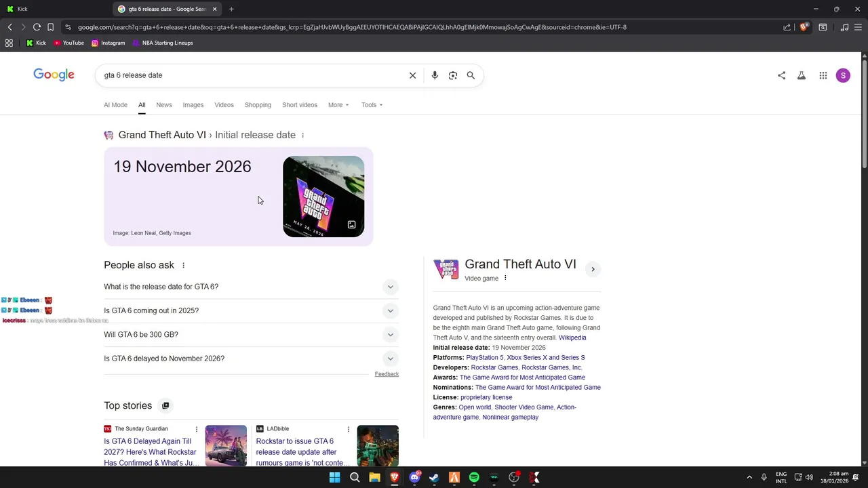Screen dimensions: 868x488
Task: Search by image with Lens icon
Action: pyautogui.click(x=453, y=75)
